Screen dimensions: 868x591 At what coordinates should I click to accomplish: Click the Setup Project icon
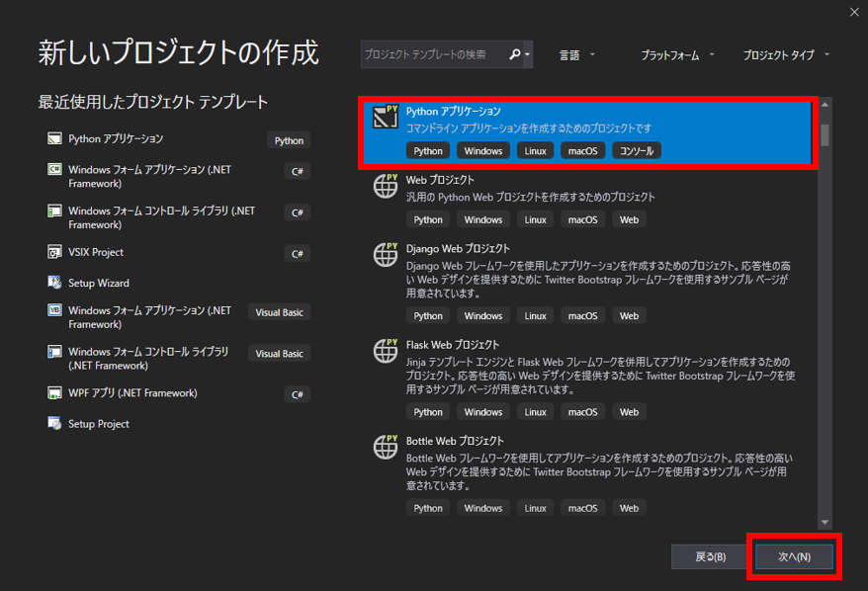coord(54,424)
